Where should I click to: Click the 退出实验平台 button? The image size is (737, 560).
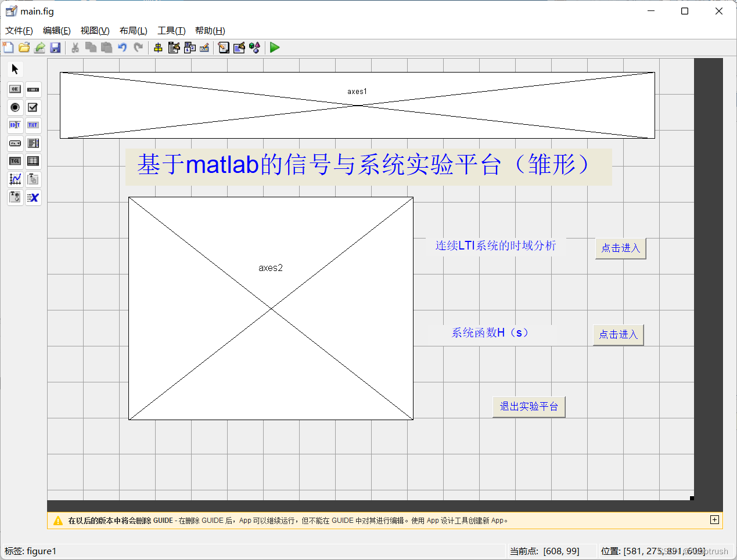pyautogui.click(x=529, y=407)
